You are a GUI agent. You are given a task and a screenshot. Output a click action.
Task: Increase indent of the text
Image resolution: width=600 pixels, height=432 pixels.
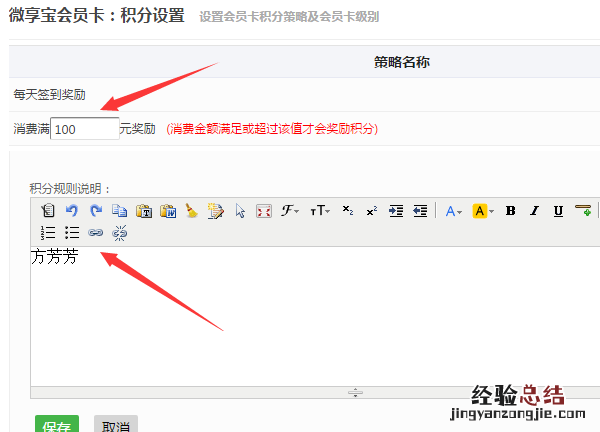point(396,211)
